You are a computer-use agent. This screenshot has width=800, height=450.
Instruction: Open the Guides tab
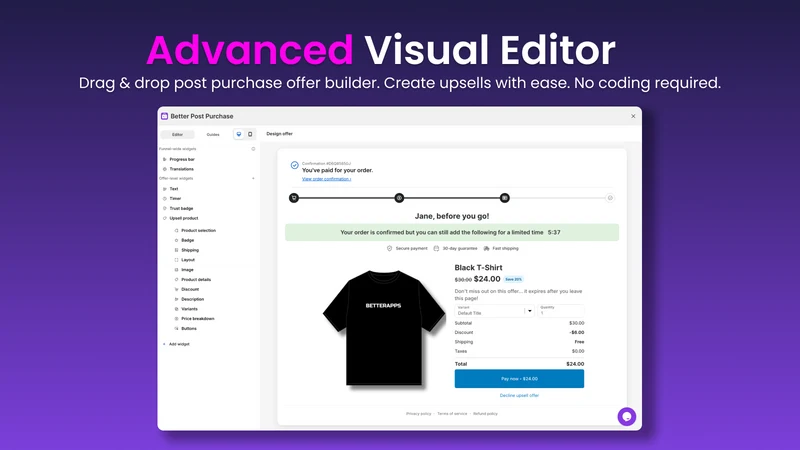(x=213, y=135)
